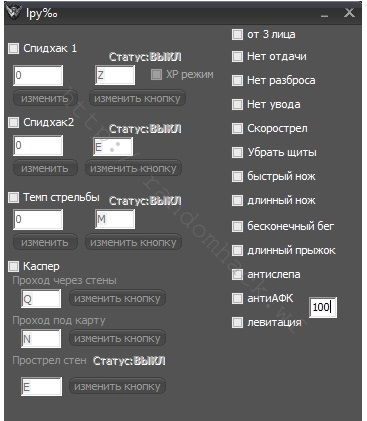Enable the Каспер checkbox

pyautogui.click(x=13, y=266)
